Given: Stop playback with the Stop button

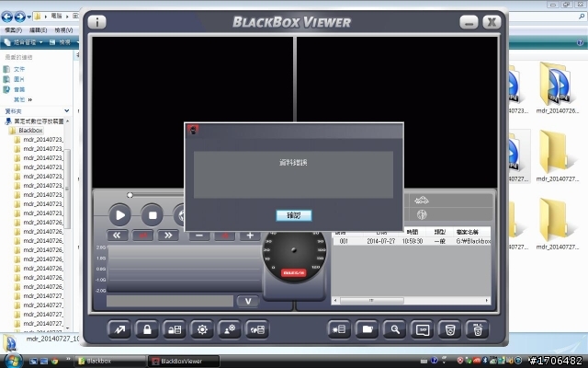Looking at the screenshot, I should pos(153,215).
